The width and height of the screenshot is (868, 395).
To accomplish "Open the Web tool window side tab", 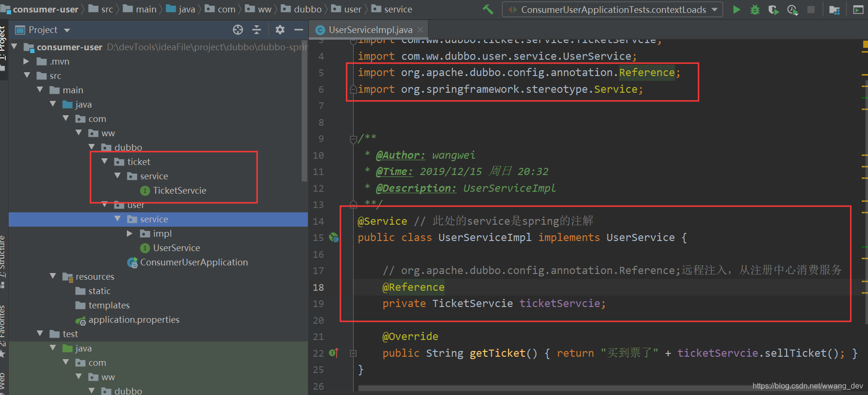I will click(3, 383).
